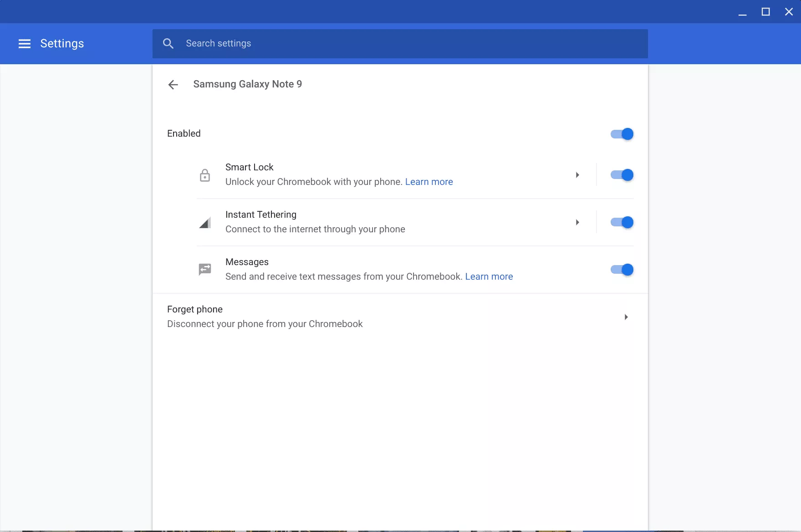Open Forget phone arrow

point(626,317)
